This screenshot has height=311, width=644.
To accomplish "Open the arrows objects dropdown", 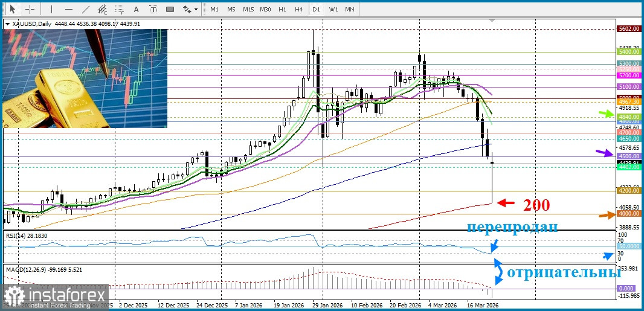I will coord(190,9).
